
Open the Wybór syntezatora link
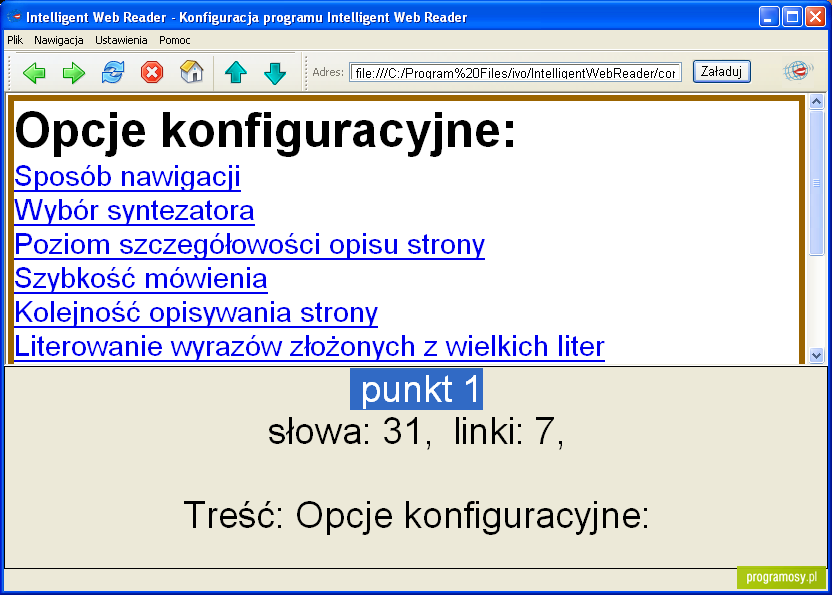[x=134, y=211]
